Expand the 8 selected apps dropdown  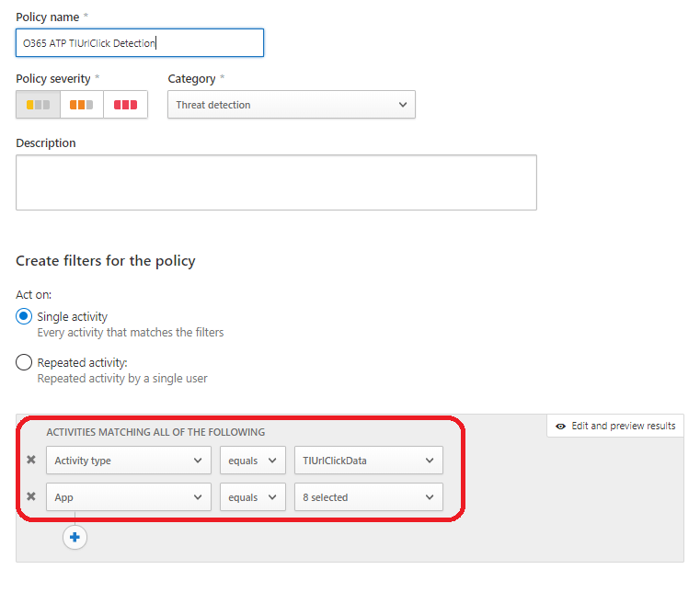pos(368,497)
